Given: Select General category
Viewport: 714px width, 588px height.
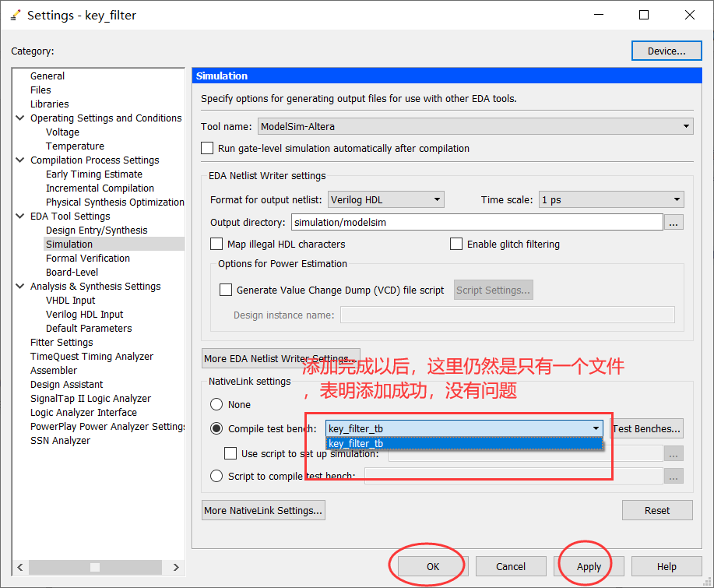Looking at the screenshot, I should (47, 76).
